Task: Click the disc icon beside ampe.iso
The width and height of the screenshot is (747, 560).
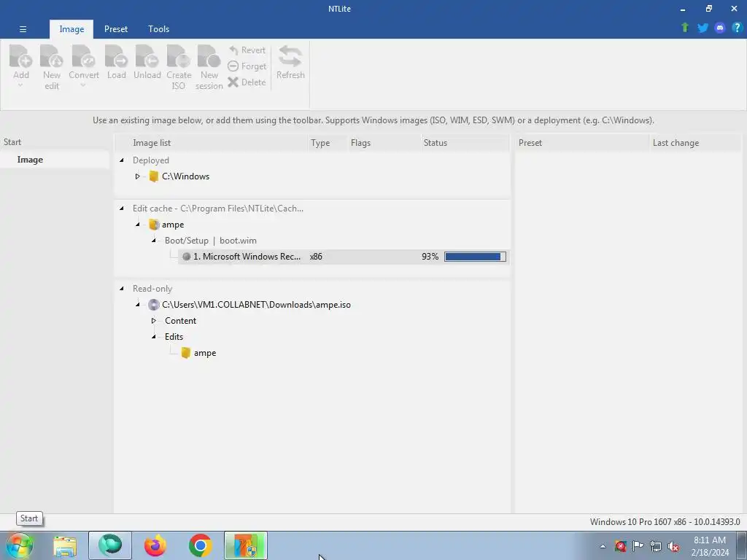Action: (153, 305)
